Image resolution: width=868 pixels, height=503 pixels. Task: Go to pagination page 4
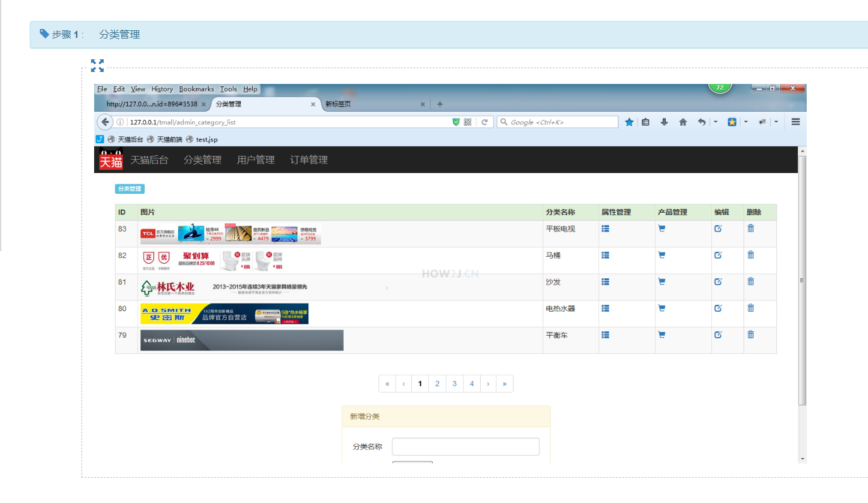pyautogui.click(x=471, y=384)
